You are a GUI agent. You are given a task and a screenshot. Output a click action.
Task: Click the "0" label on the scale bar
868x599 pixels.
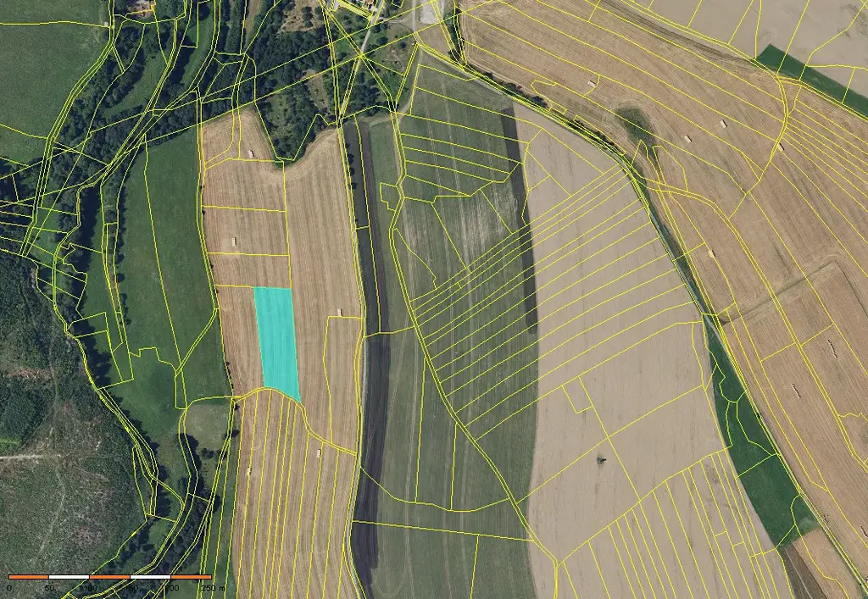9,586
